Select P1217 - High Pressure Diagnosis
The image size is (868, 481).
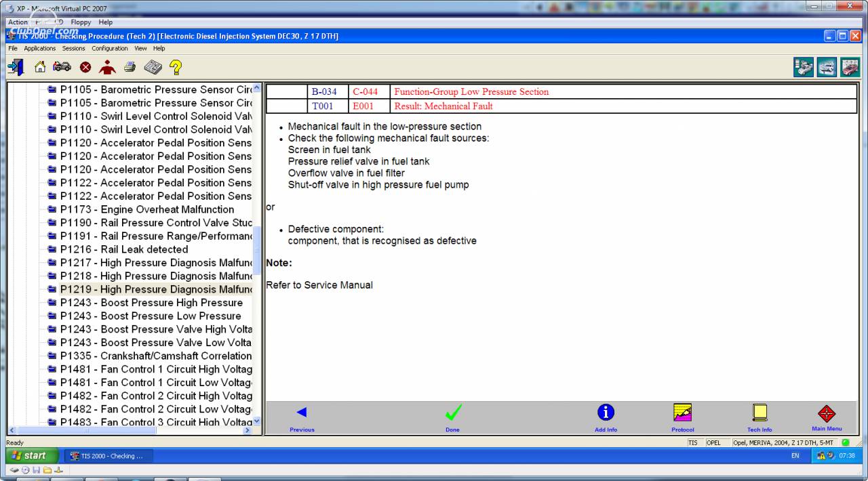[156, 263]
